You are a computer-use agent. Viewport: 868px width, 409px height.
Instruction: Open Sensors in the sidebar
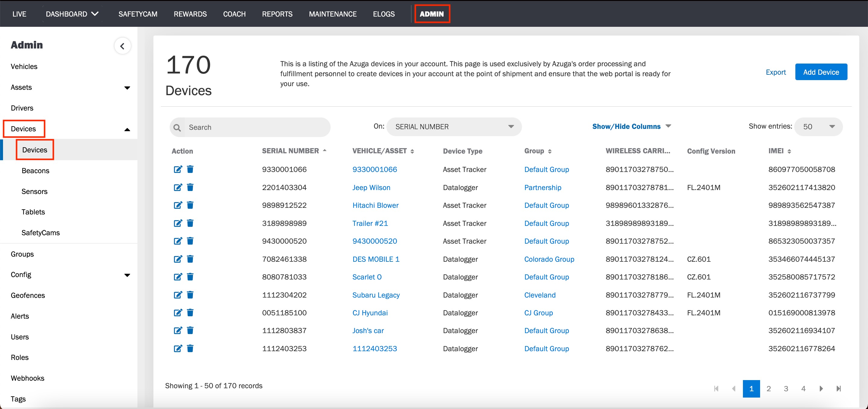[x=34, y=192]
